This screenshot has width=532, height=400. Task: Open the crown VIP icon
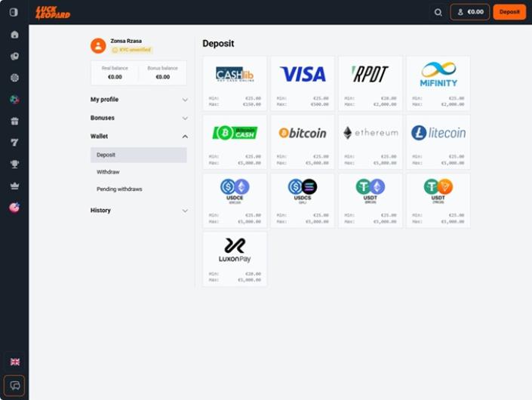tap(14, 186)
